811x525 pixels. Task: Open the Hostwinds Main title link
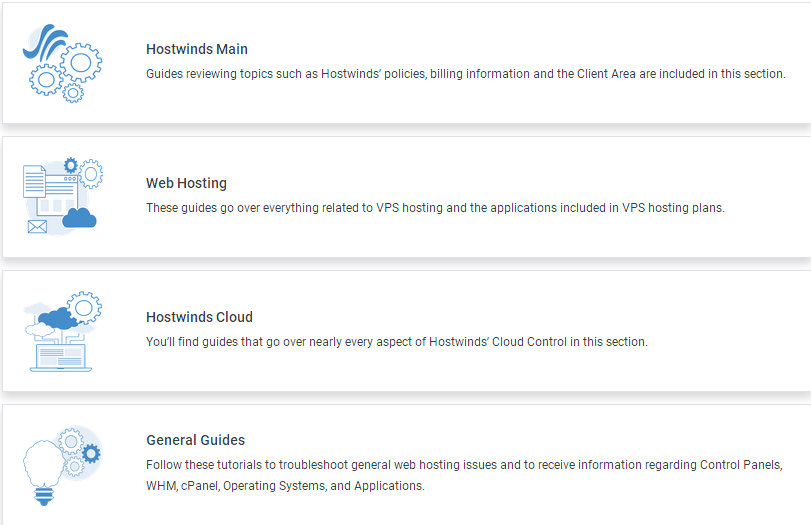click(x=197, y=49)
